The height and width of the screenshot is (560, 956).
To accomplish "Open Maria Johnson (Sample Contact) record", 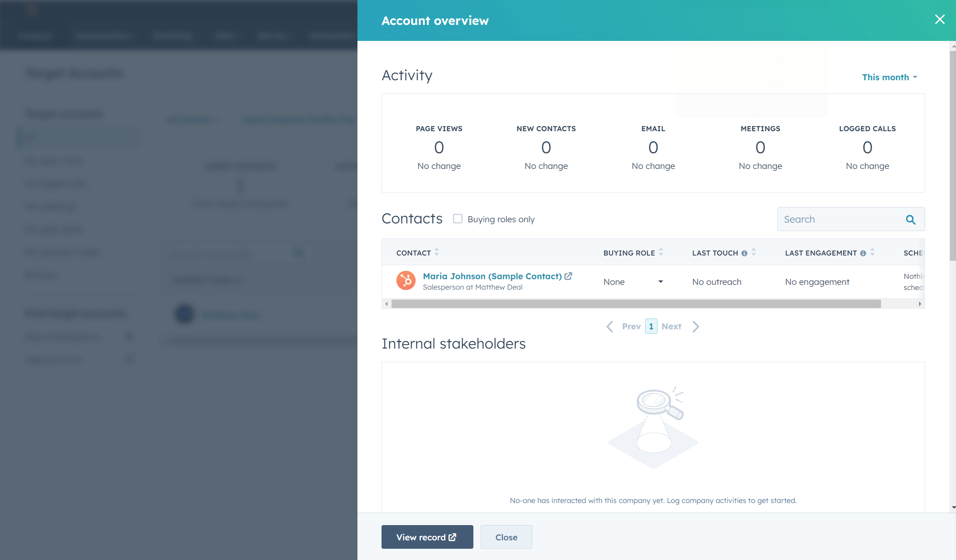I will tap(492, 276).
